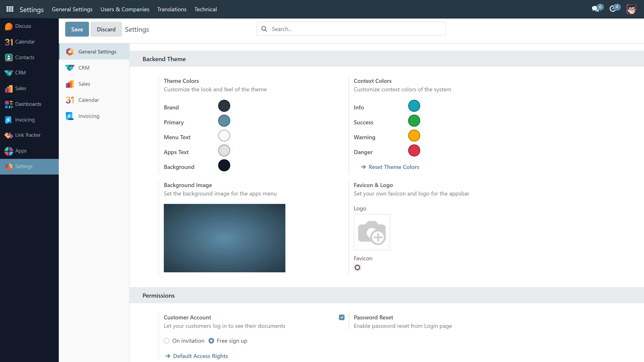Viewport: 644px width, 362px height.
Task: Open the Users & Companies menu
Action: [125, 9]
